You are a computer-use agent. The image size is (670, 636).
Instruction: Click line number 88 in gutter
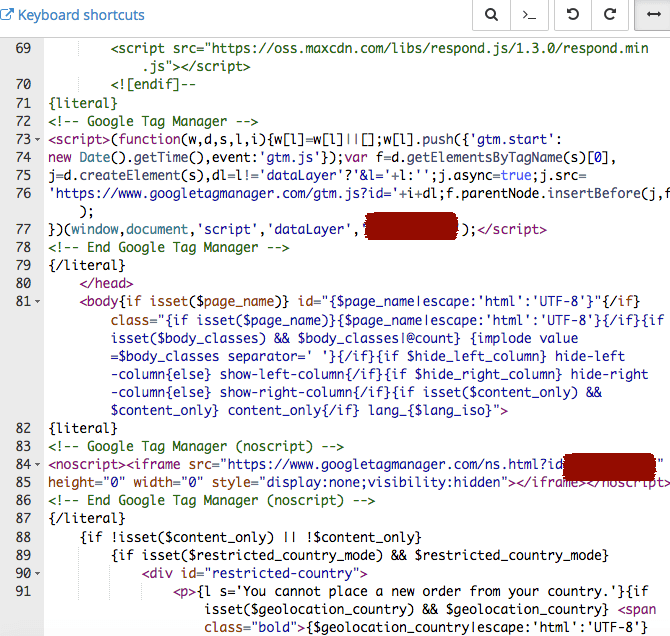click(x=23, y=537)
